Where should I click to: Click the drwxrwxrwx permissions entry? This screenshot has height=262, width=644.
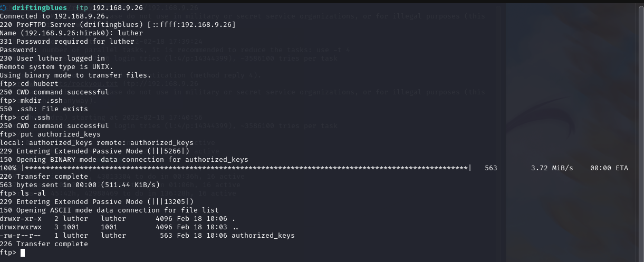[x=21, y=227]
